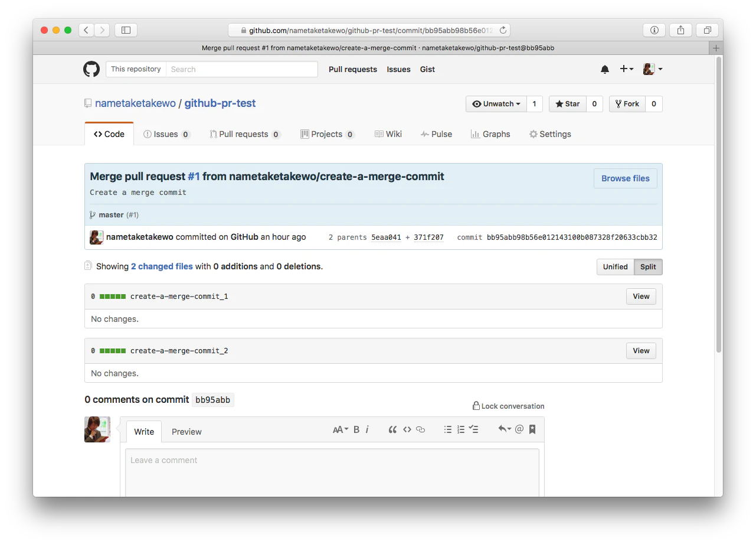Open repository Settings tab
Screen dimensions: 756x544
point(550,134)
